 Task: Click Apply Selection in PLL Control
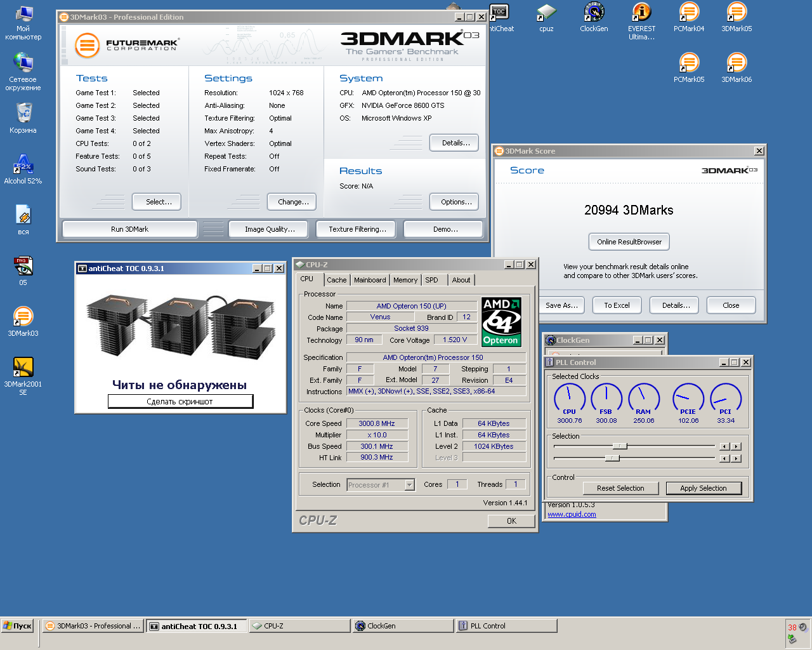click(703, 488)
